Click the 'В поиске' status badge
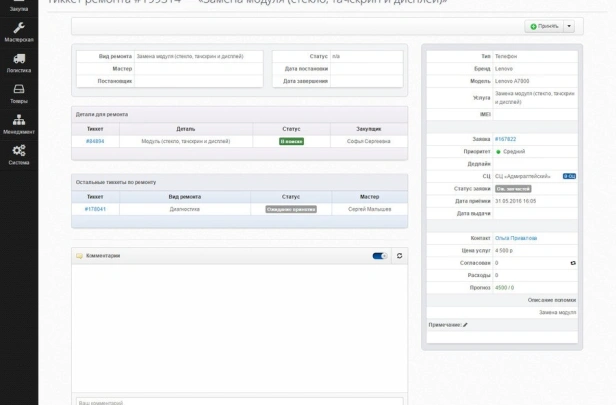The image size is (616, 405). click(291, 141)
